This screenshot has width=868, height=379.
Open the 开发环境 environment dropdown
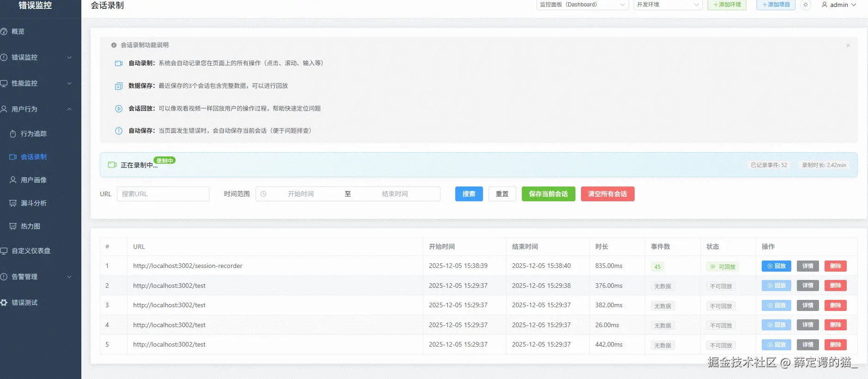tap(668, 5)
